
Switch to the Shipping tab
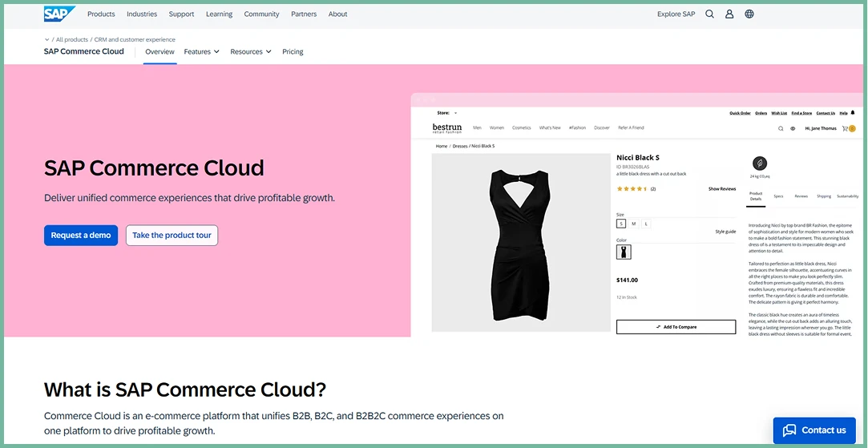coord(824,196)
